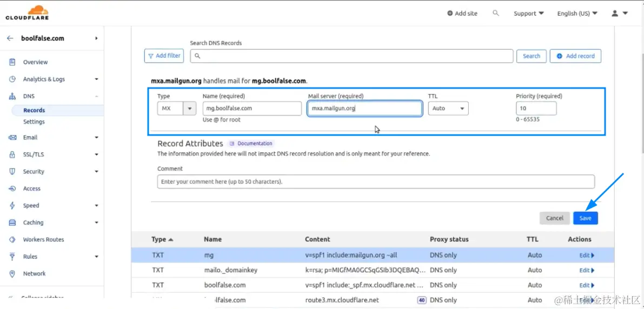The image size is (644, 309).
Task: Edit the boolfalse.com TXT spf record
Action: tap(587, 285)
